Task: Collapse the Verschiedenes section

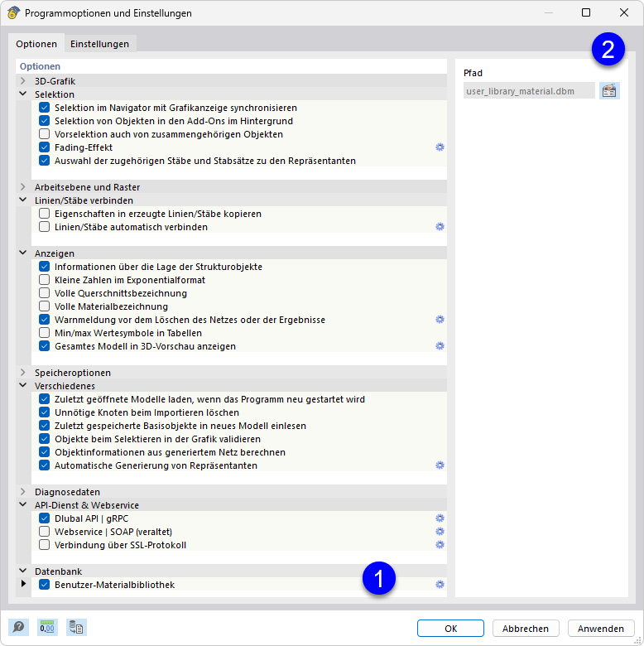Action: pyautogui.click(x=23, y=386)
